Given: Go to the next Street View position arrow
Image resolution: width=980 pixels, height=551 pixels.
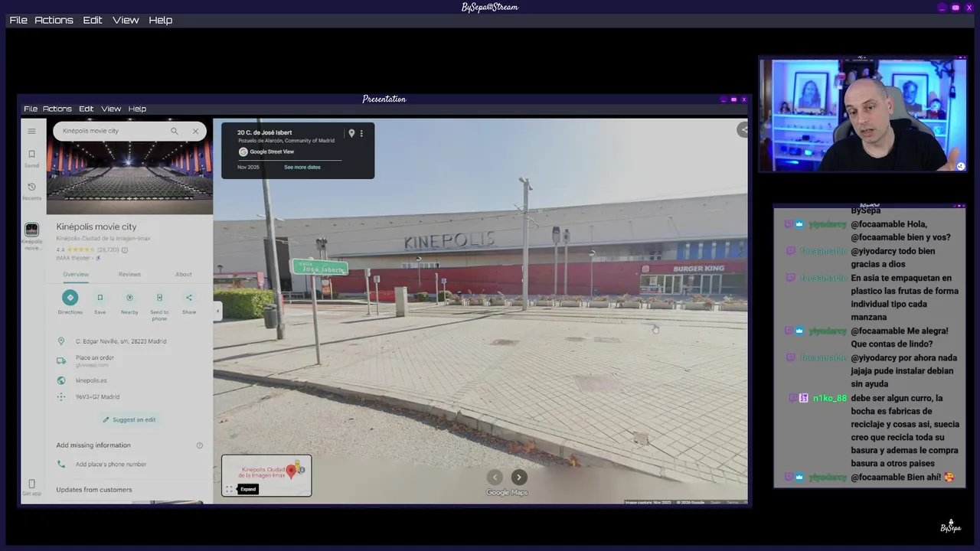Looking at the screenshot, I should pos(518,477).
